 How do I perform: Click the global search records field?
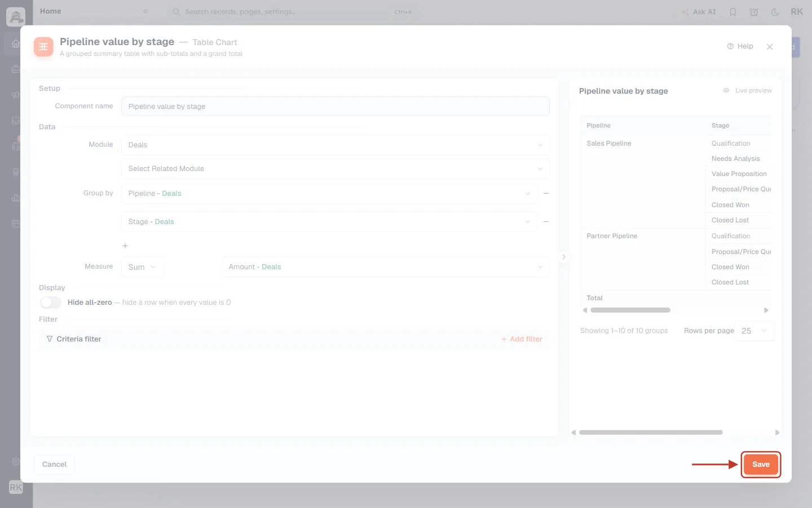293,12
